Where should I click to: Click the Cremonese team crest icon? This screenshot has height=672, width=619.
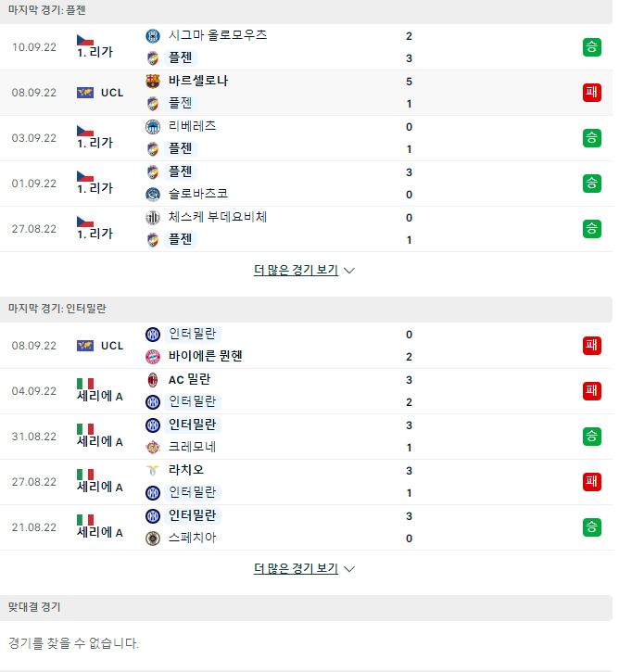153,448
